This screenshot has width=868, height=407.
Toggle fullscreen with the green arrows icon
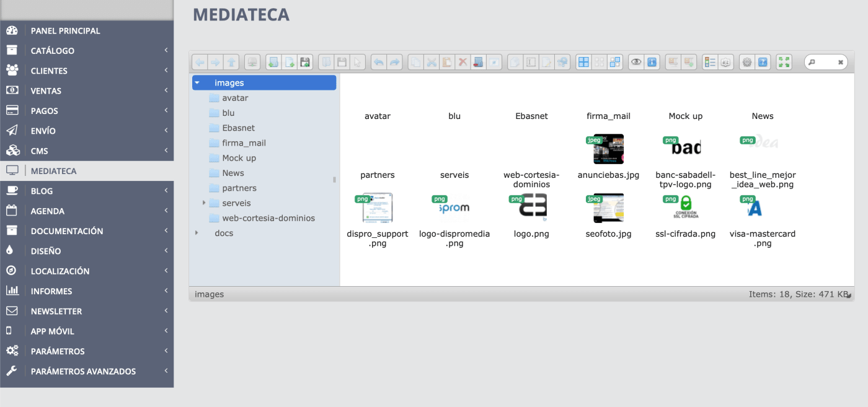point(784,62)
